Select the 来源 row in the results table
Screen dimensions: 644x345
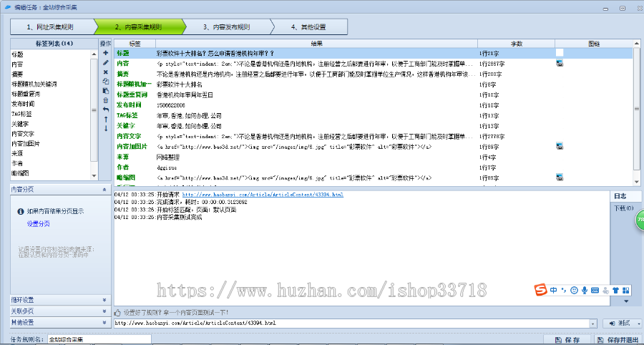click(374, 157)
